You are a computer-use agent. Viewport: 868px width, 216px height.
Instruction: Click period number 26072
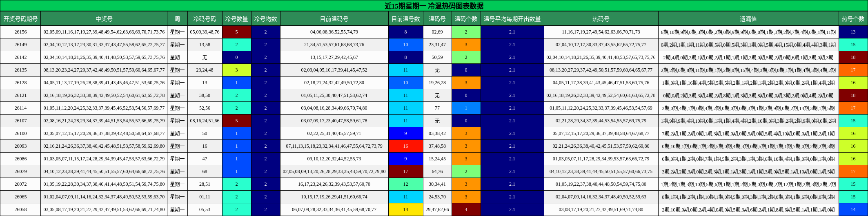click(x=20, y=184)
